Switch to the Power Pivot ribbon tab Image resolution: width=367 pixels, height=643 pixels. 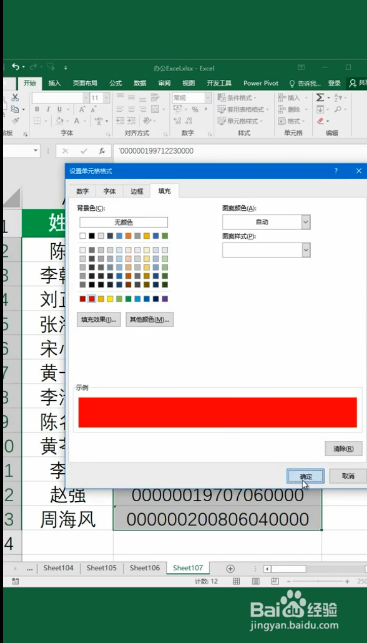[x=261, y=83]
